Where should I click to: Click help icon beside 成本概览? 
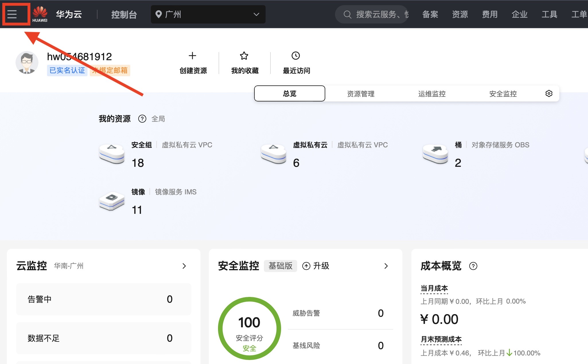pyautogui.click(x=473, y=266)
